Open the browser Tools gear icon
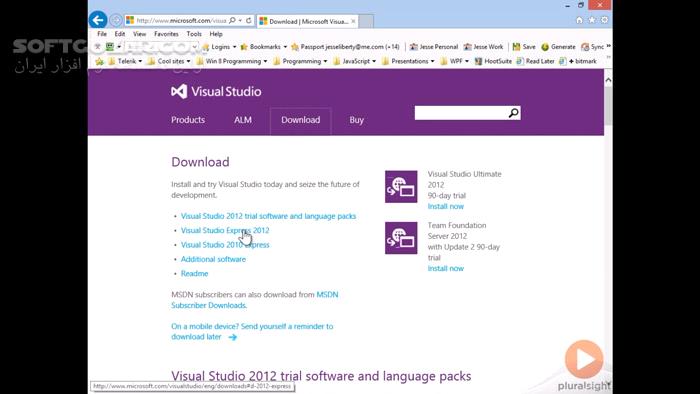 pos(604,20)
